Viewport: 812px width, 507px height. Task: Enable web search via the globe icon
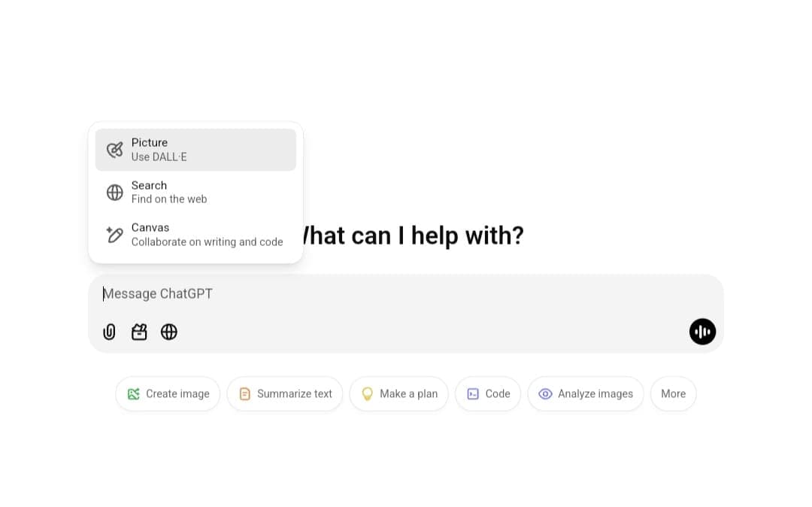(x=169, y=332)
